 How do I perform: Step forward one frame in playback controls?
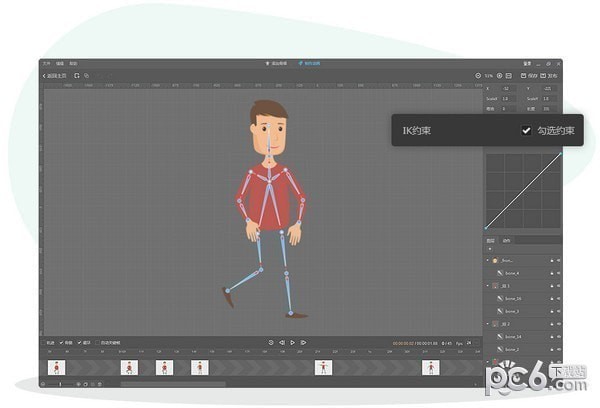(x=303, y=343)
